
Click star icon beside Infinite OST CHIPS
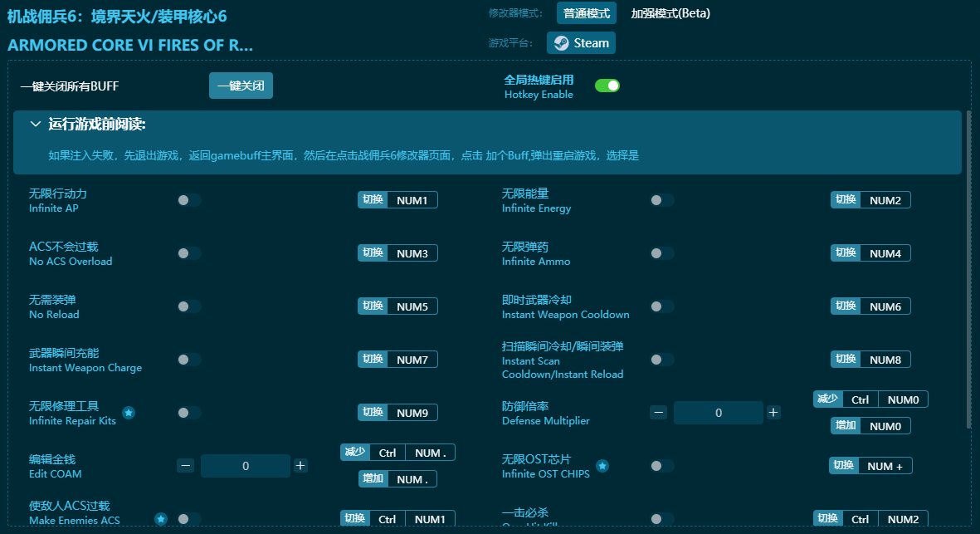(602, 466)
